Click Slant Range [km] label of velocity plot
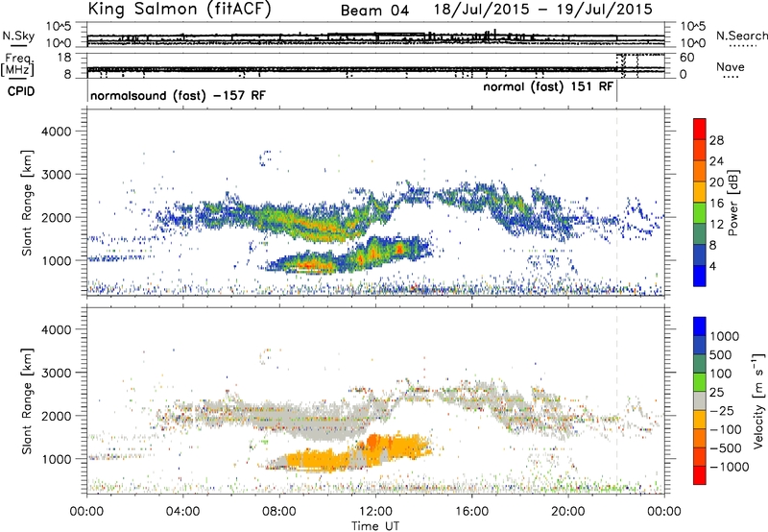 (28, 400)
